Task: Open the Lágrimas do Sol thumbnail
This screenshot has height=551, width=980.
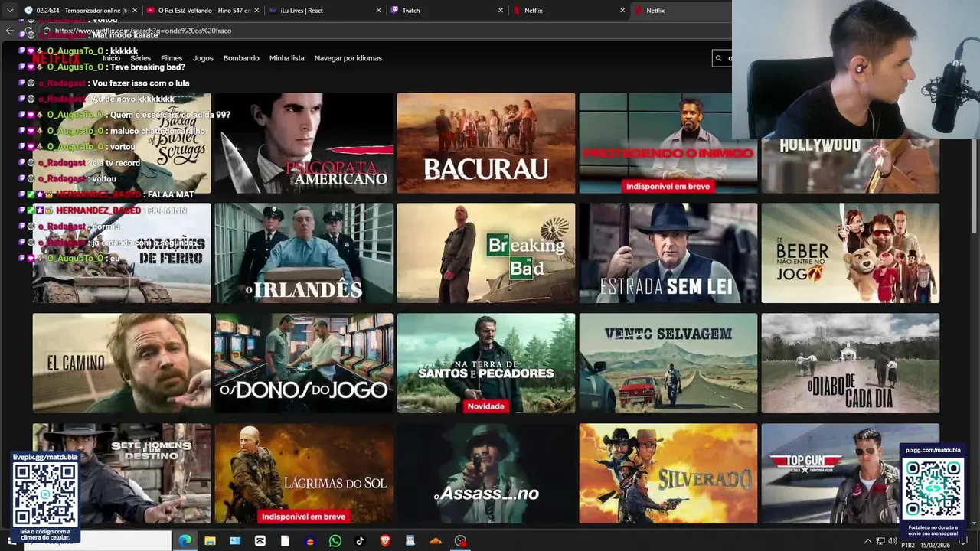Action: tap(304, 474)
